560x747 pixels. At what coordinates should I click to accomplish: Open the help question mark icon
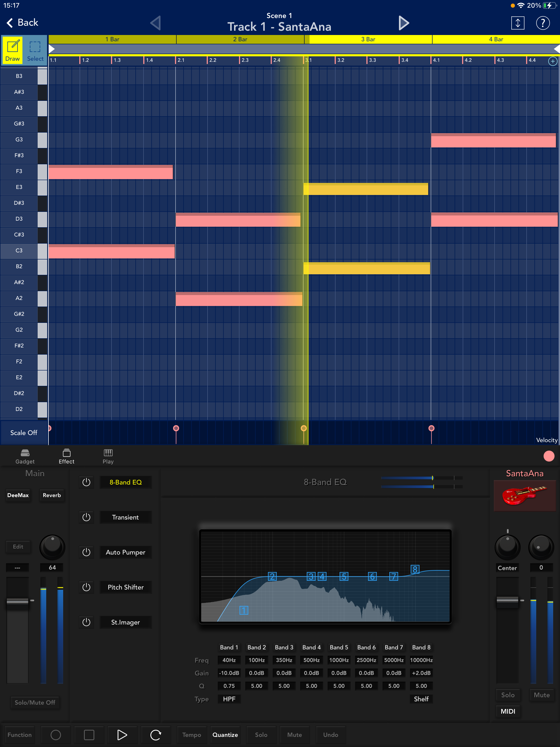tap(542, 23)
